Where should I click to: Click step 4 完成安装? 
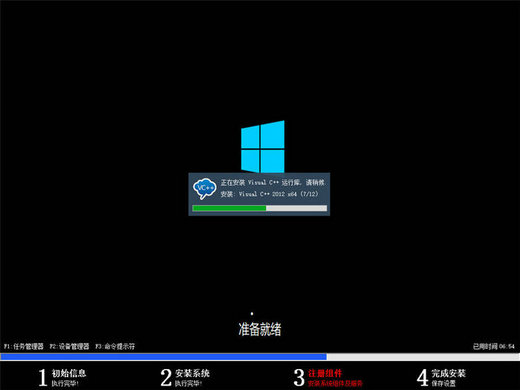(441, 377)
